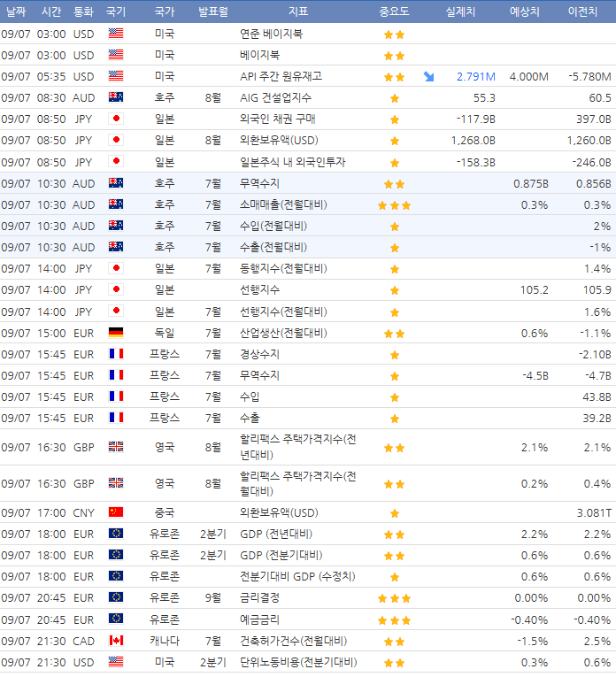
Task: Click the Australia flag in AIG 건설업지수 row
Action: coord(116,97)
